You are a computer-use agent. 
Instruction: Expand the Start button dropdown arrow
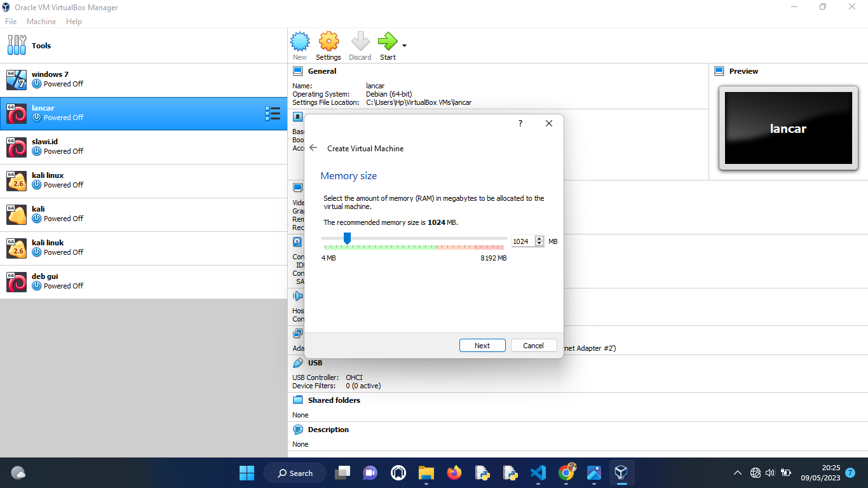(404, 46)
